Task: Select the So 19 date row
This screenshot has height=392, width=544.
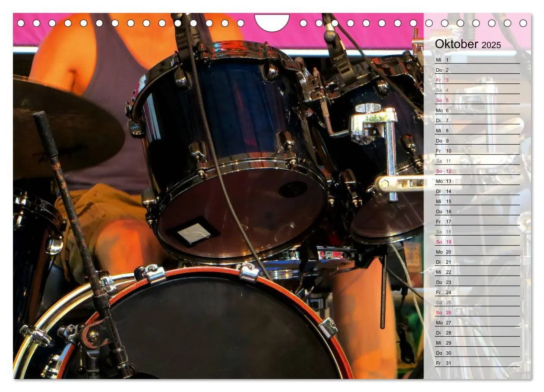Action: [x=477, y=242]
